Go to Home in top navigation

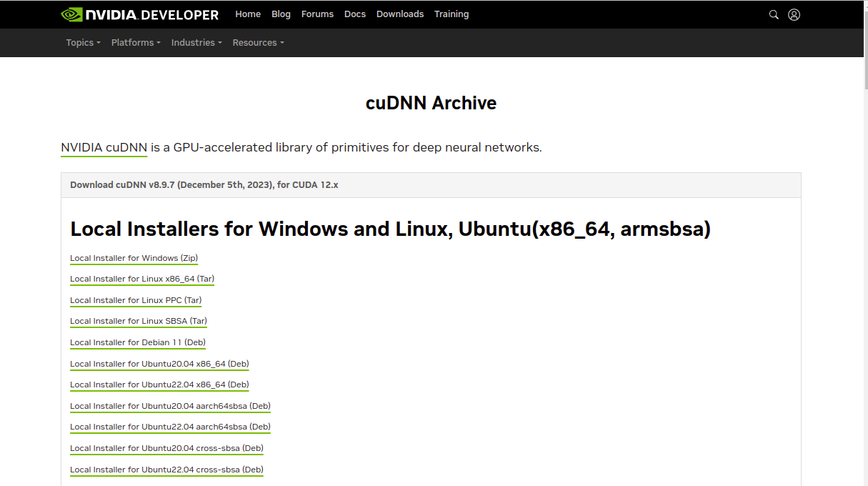click(x=248, y=14)
